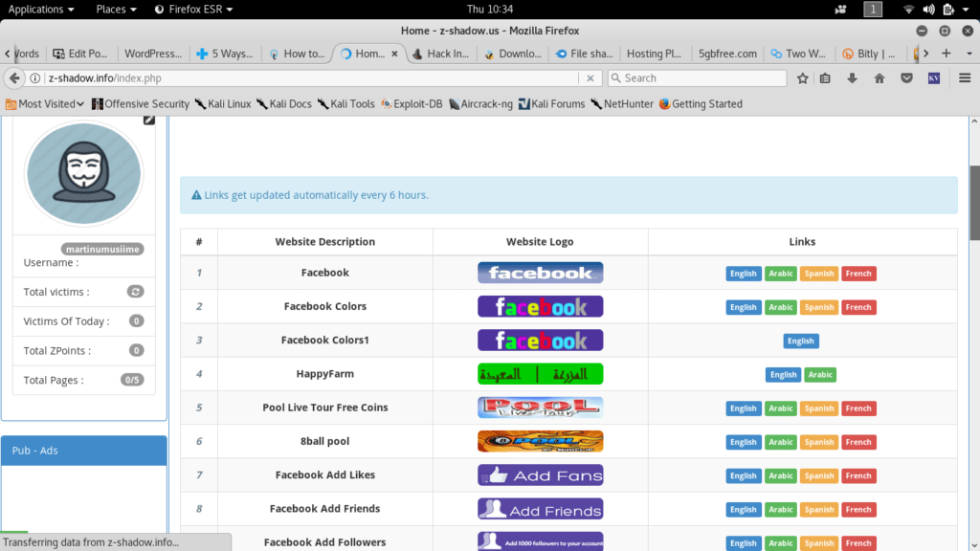Click Spanish link for Pool Live Tour row
This screenshot has width=980, height=551.
(x=819, y=408)
